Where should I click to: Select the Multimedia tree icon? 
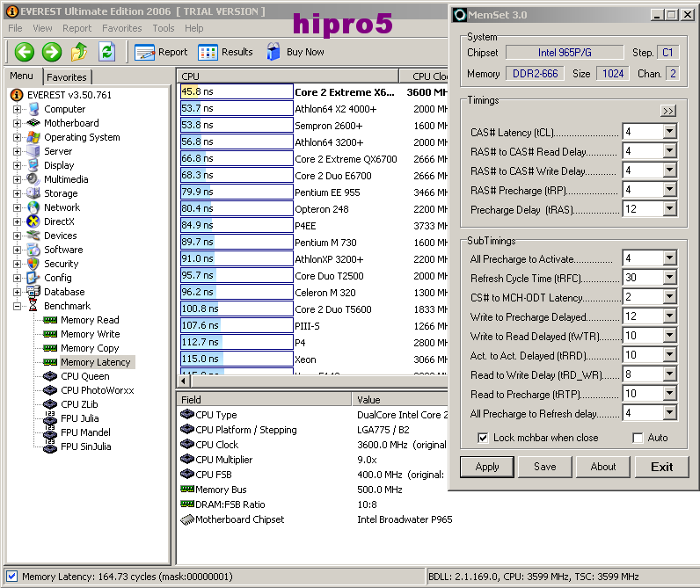33,179
